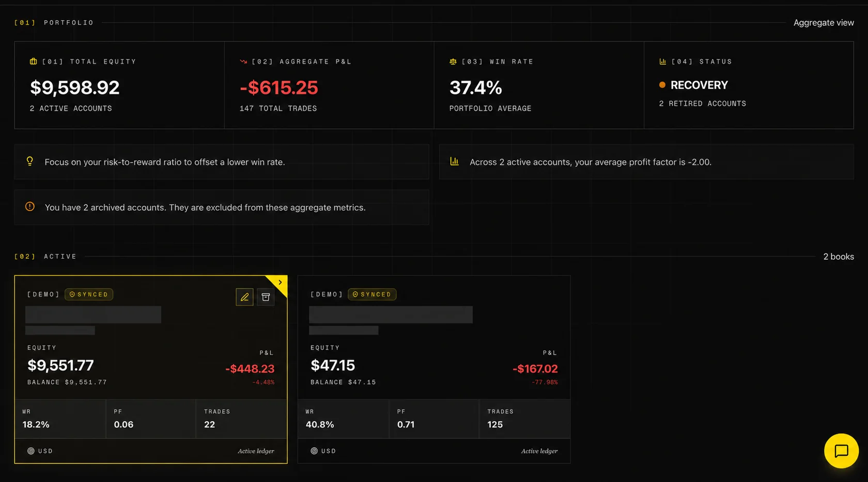Click the SYNCED badge on second demo account
Image resolution: width=868 pixels, height=482 pixels.
[372, 294]
